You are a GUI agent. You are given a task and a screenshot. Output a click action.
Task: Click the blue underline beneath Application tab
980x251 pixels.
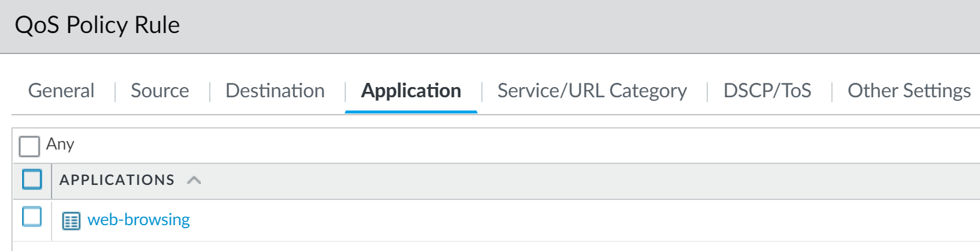click(x=411, y=112)
